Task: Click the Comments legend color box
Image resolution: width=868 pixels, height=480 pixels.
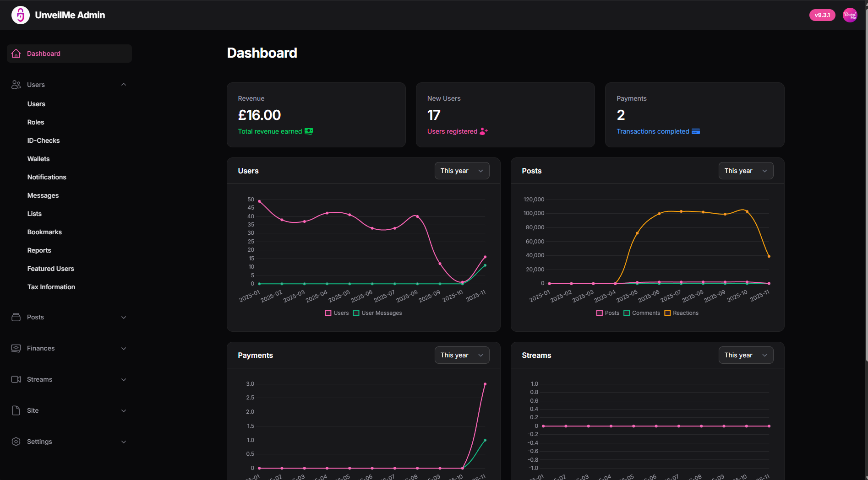Action: pos(627,313)
